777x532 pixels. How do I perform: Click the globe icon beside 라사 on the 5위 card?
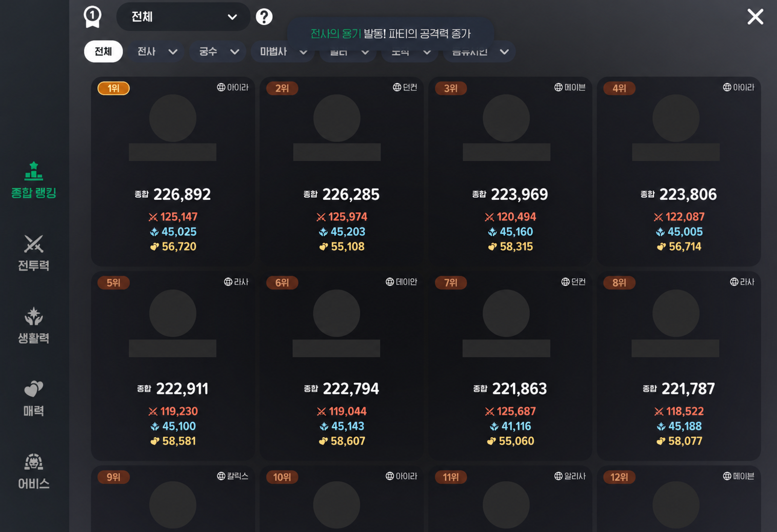pos(228,281)
